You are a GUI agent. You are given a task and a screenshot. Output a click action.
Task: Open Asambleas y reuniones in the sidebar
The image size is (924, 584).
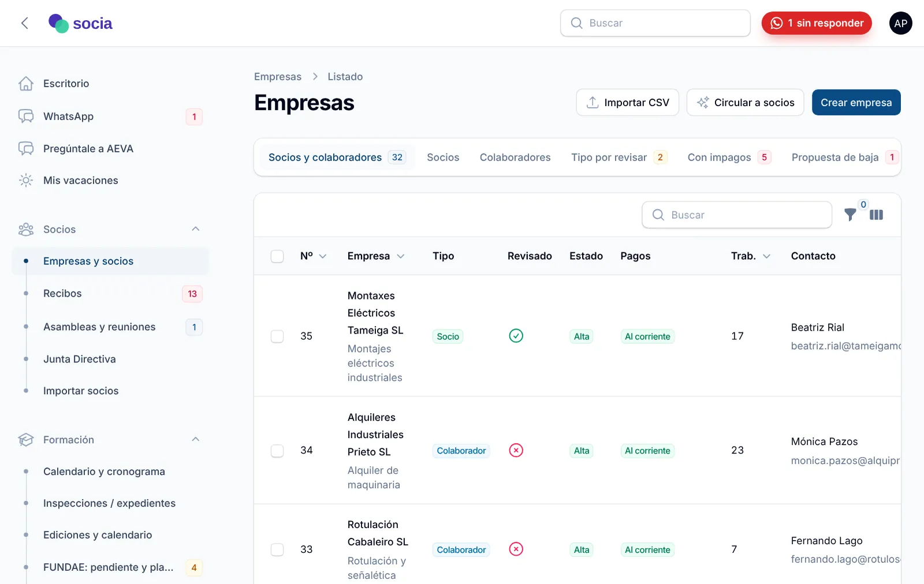110,327
